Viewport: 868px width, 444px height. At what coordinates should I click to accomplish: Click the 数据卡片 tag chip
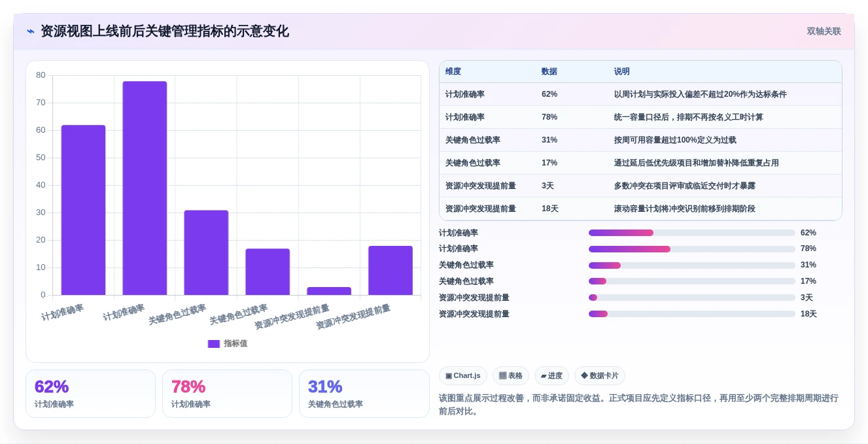pos(600,375)
